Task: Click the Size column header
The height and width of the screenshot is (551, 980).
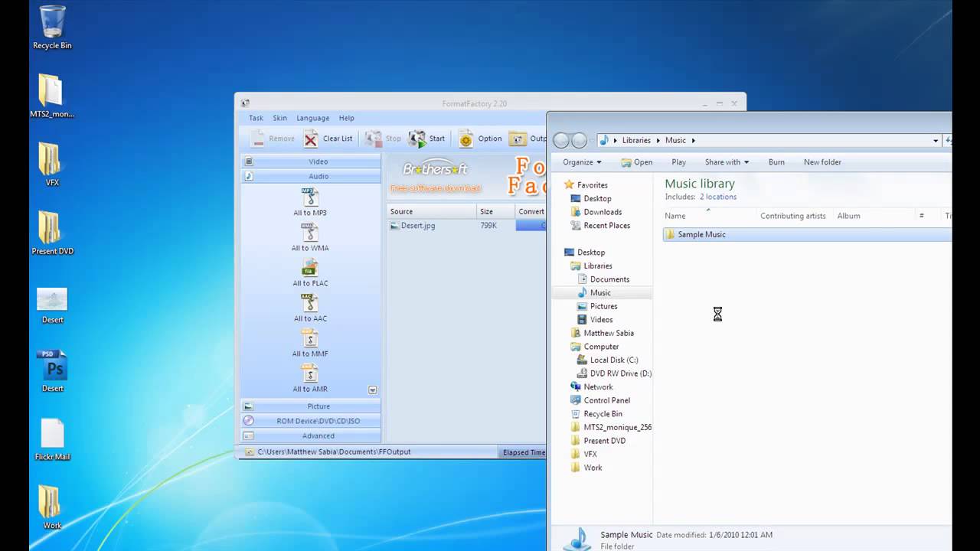Action: click(x=495, y=211)
